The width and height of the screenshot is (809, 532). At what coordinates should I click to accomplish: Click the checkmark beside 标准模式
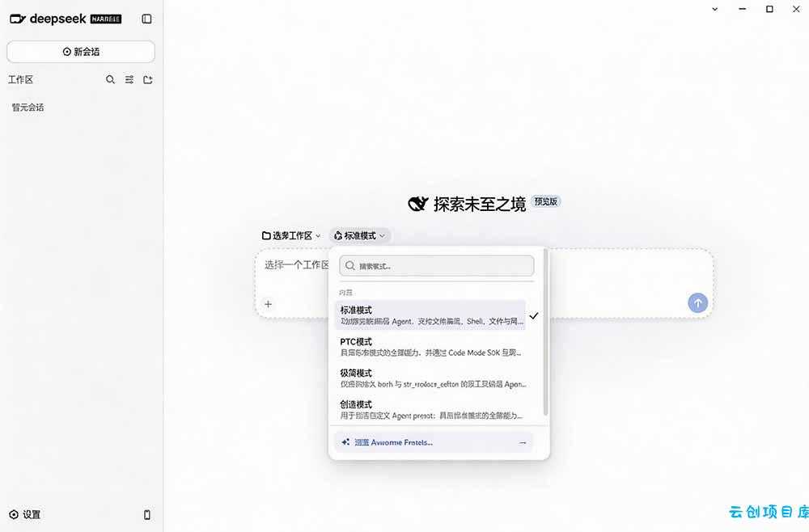pyautogui.click(x=534, y=315)
